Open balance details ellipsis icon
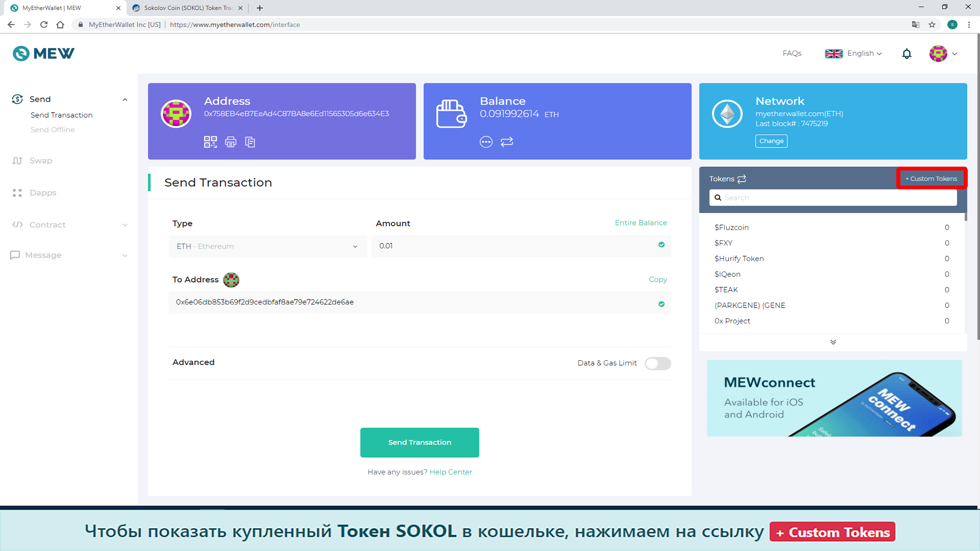 pos(486,142)
